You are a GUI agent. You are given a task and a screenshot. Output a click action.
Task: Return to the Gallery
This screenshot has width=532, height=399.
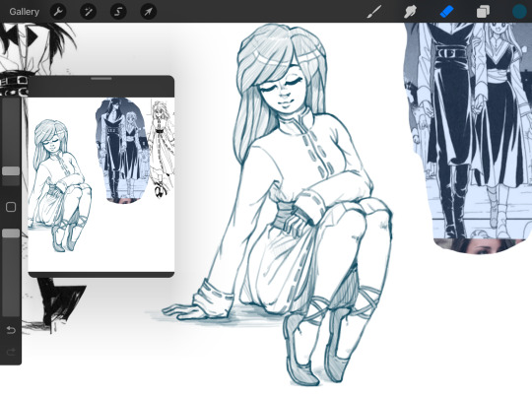tap(24, 12)
